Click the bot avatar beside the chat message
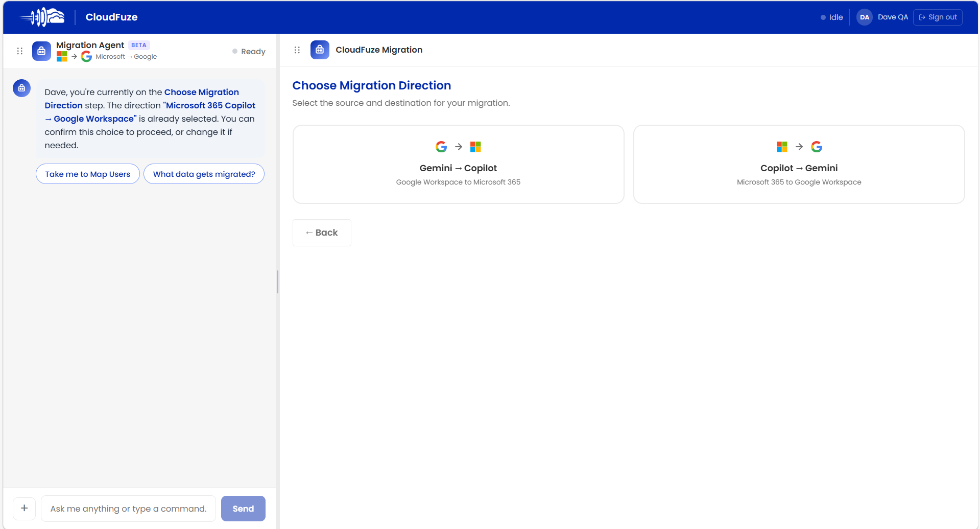The height and width of the screenshot is (529, 980). [21, 88]
